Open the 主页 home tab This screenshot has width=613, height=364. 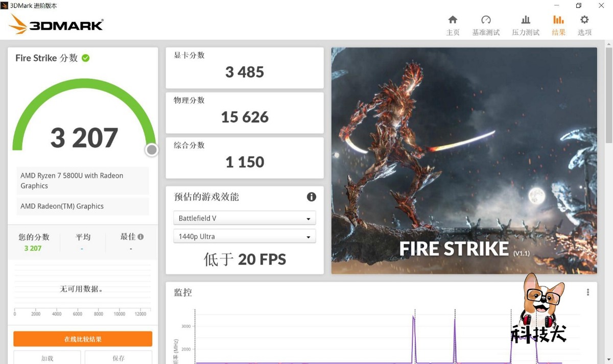coord(453,26)
